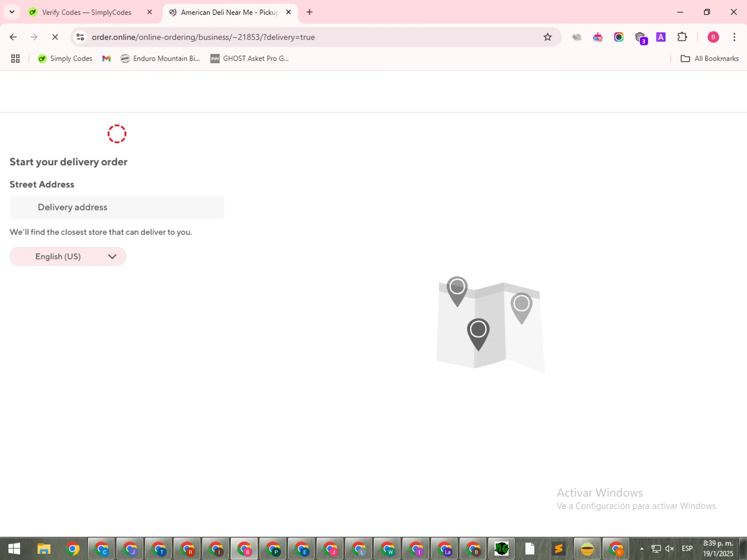Close the American Deli Near Me tab
The height and width of the screenshot is (560, 747).
288,12
